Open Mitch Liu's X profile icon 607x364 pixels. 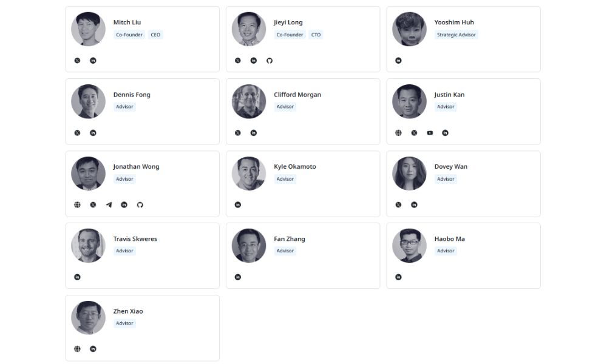pyautogui.click(x=77, y=61)
